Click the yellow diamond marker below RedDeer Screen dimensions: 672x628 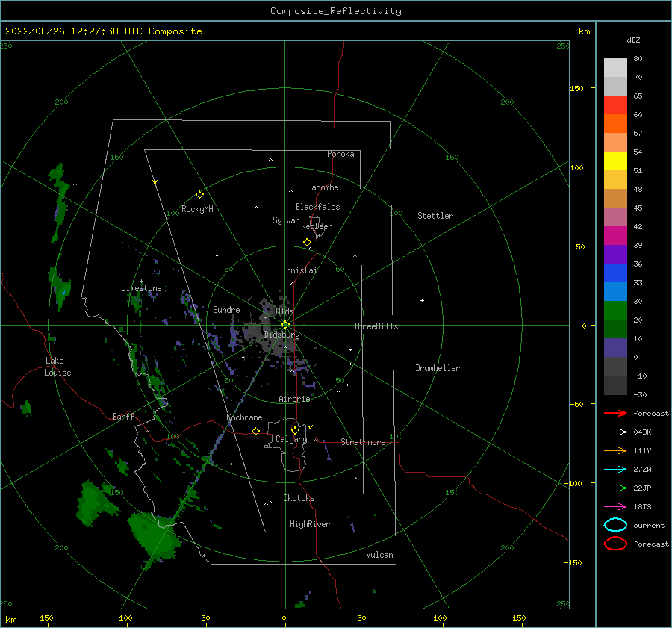(307, 243)
